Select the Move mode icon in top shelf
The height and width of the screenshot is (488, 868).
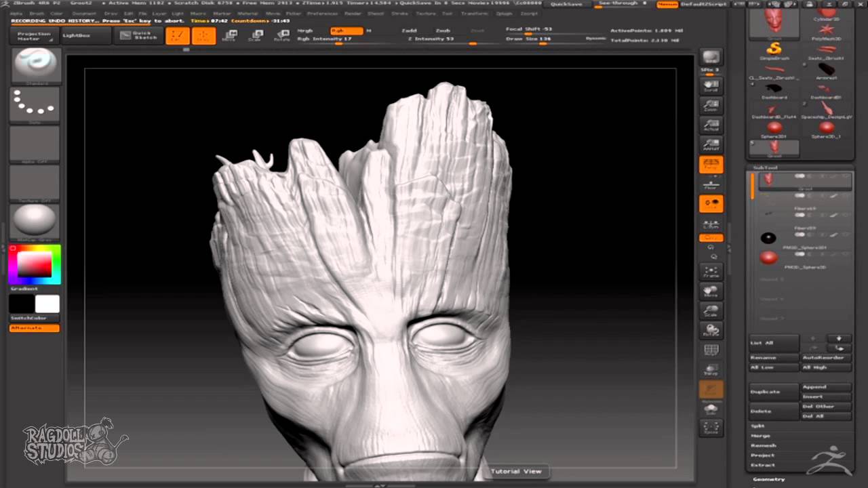click(x=230, y=36)
